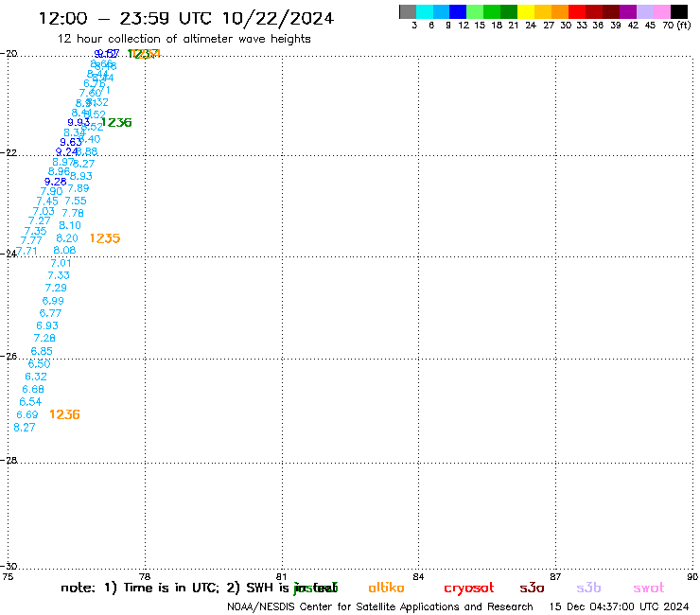Click the 'altika' satellite label
Image resolution: width=700 pixels, height=615 pixels.
[386, 588]
